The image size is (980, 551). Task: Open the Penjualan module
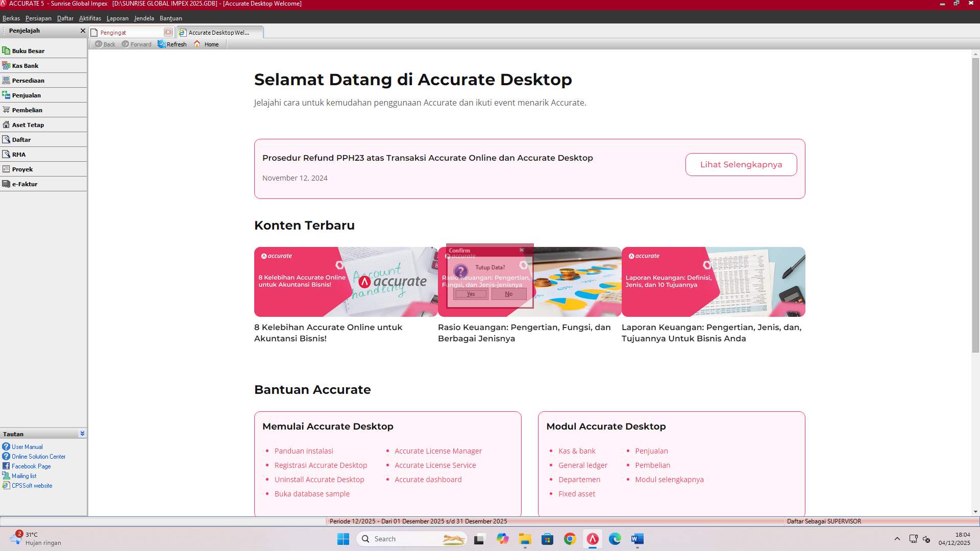point(26,95)
